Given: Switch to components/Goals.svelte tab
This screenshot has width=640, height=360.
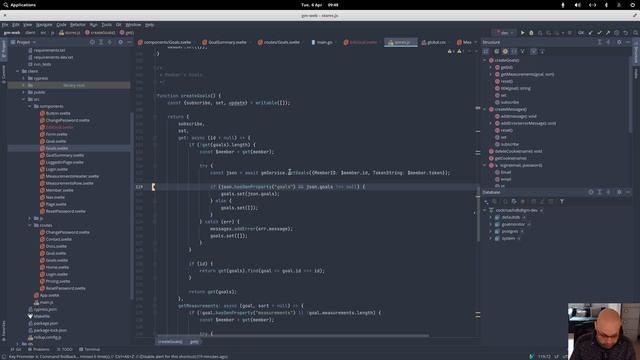Looking at the screenshot, I should (x=165, y=42).
